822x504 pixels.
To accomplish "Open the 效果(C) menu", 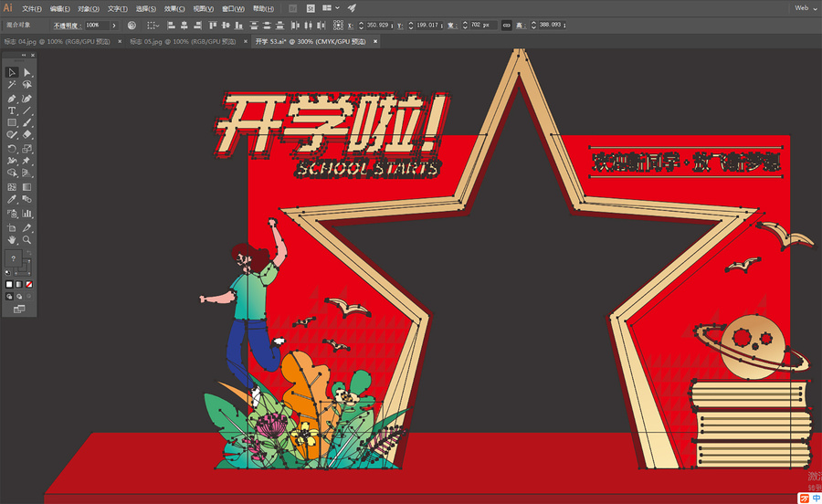I will [x=174, y=9].
